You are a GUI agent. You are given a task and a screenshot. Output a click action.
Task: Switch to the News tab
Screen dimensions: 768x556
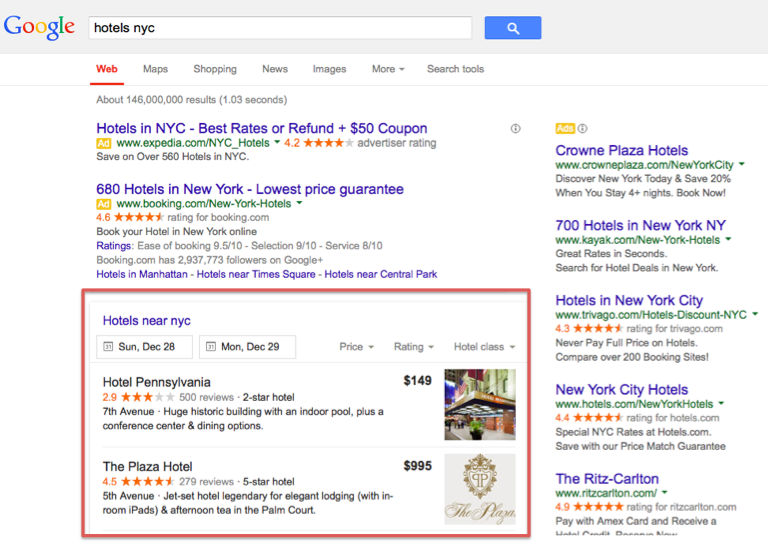[275, 69]
